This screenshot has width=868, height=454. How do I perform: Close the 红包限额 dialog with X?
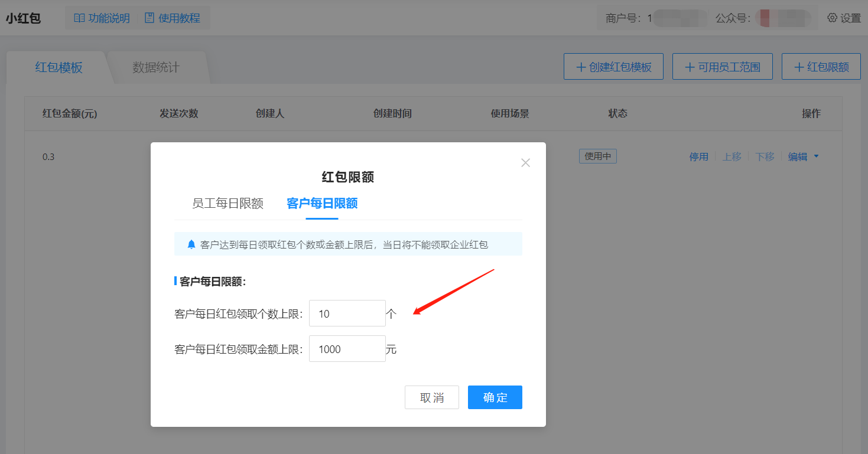[525, 162]
